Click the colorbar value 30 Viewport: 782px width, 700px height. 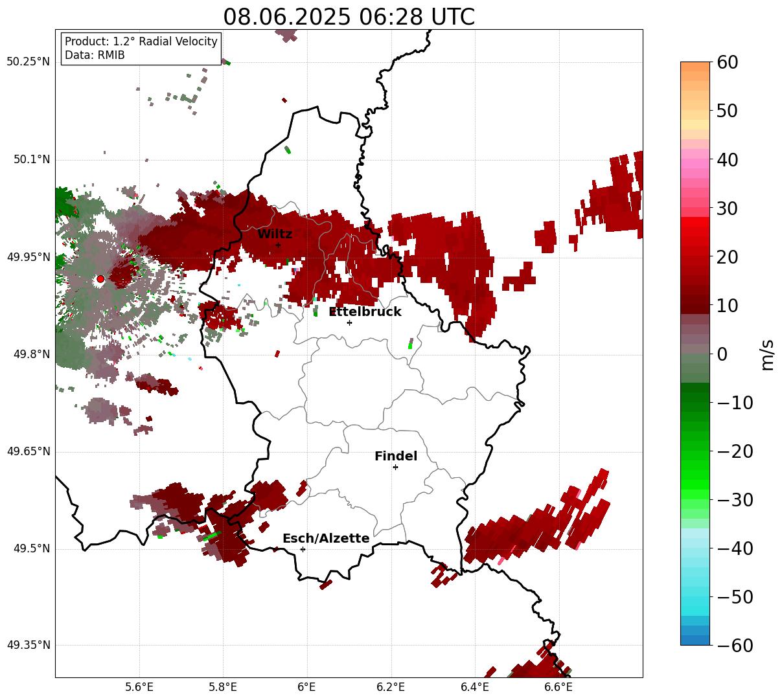(x=726, y=209)
